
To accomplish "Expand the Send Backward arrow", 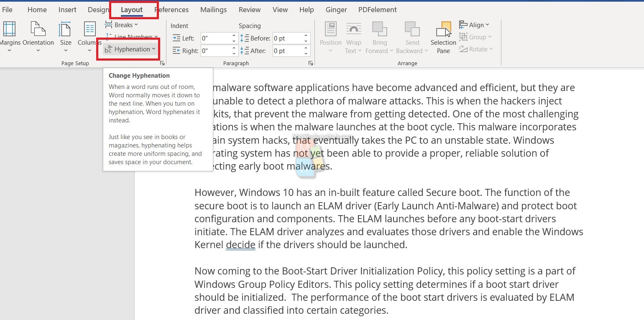I will 426,51.
